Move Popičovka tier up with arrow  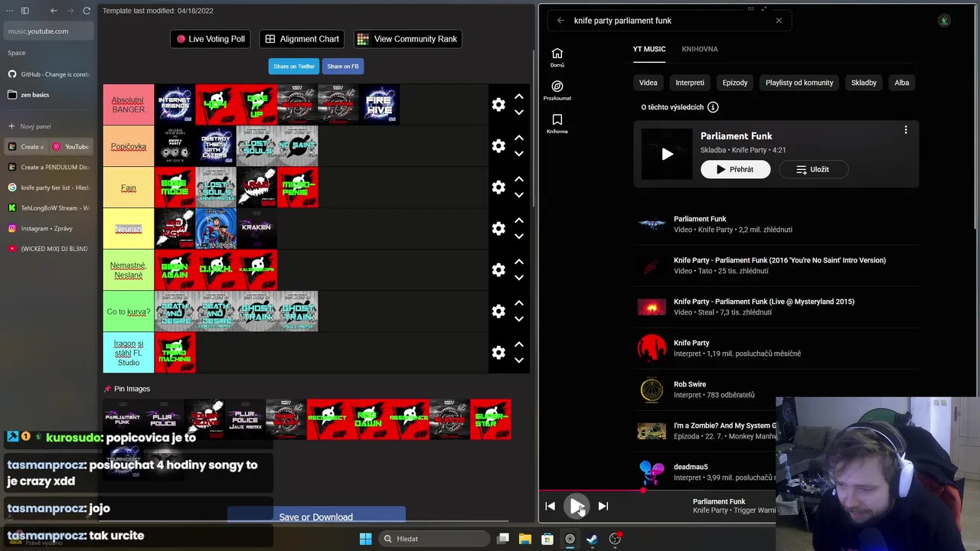[x=519, y=138]
